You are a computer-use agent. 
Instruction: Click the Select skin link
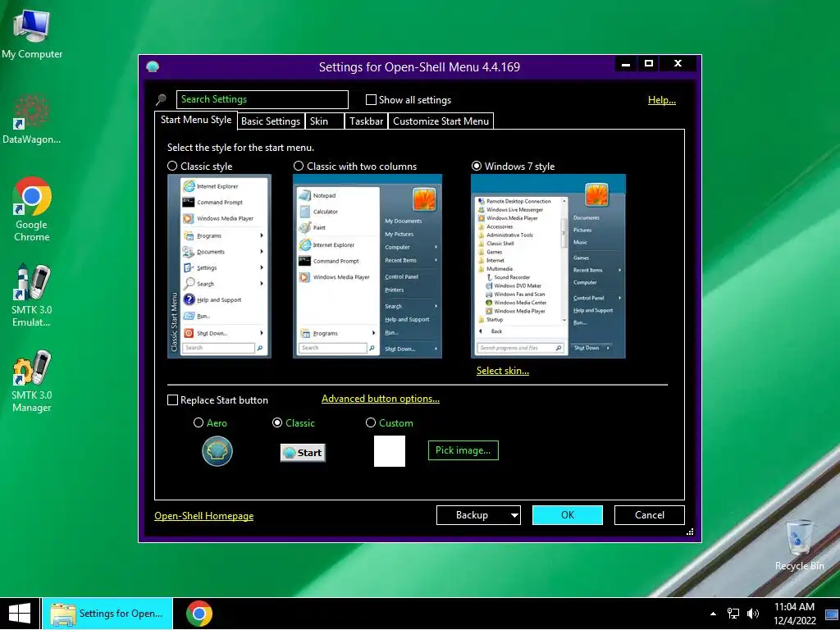click(x=503, y=371)
